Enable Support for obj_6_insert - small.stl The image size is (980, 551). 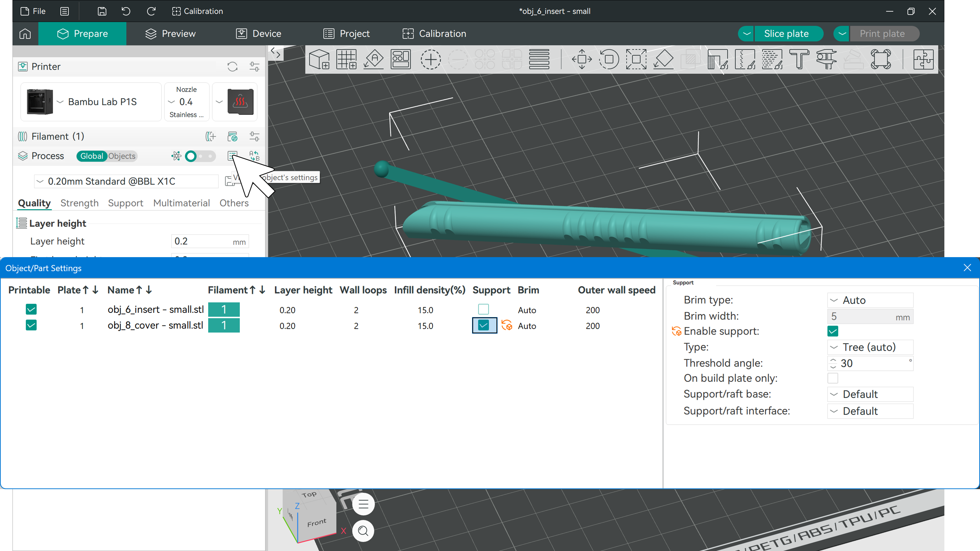(x=483, y=309)
